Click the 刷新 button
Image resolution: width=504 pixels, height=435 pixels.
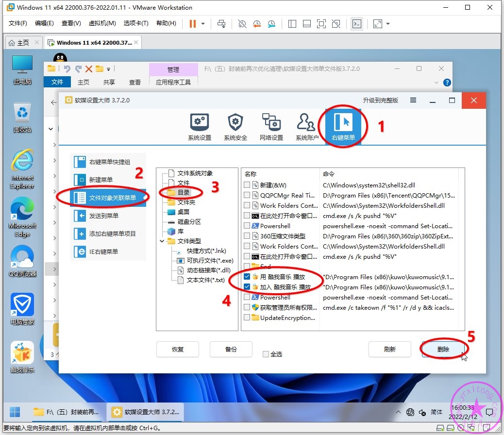389,349
